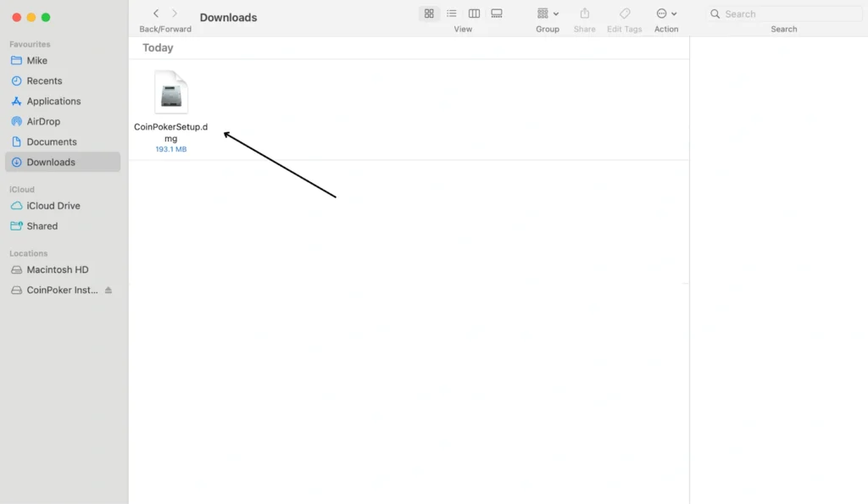Image resolution: width=868 pixels, height=504 pixels.
Task: Eject the CoinPoker Installer volume
Action: [x=108, y=291]
